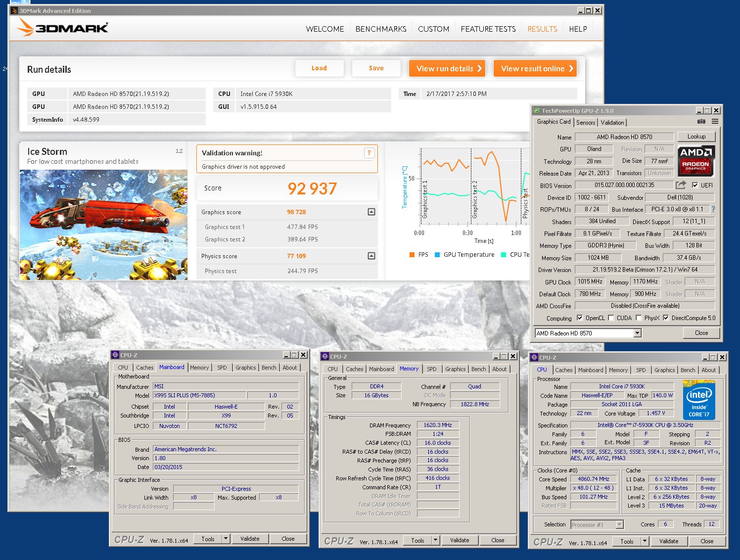
Task: Click the Save button
Action: point(376,68)
